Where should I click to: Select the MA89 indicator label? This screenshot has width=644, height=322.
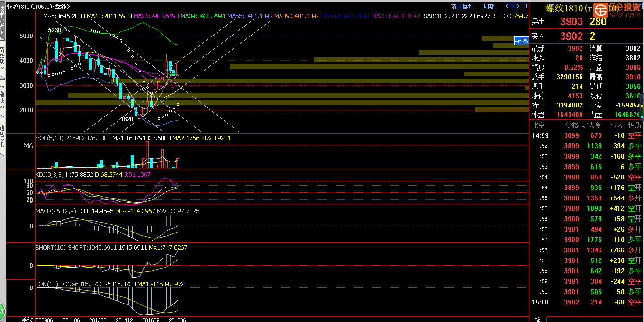click(297, 16)
